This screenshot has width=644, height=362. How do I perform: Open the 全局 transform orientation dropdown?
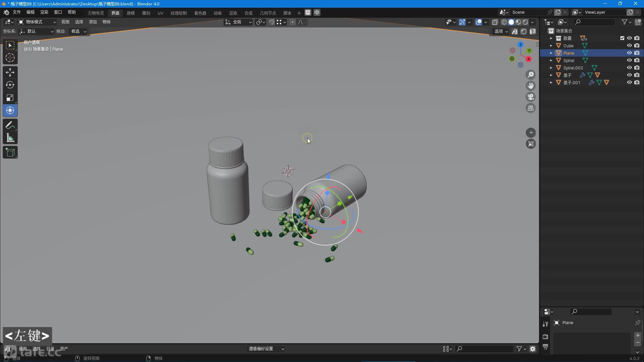click(x=238, y=22)
